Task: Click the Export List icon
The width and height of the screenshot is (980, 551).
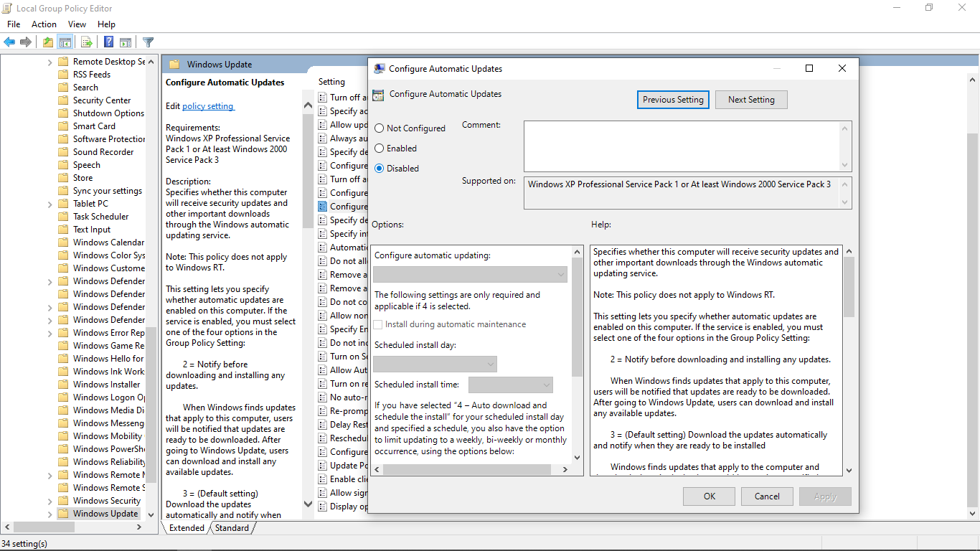Action: pyautogui.click(x=85, y=42)
